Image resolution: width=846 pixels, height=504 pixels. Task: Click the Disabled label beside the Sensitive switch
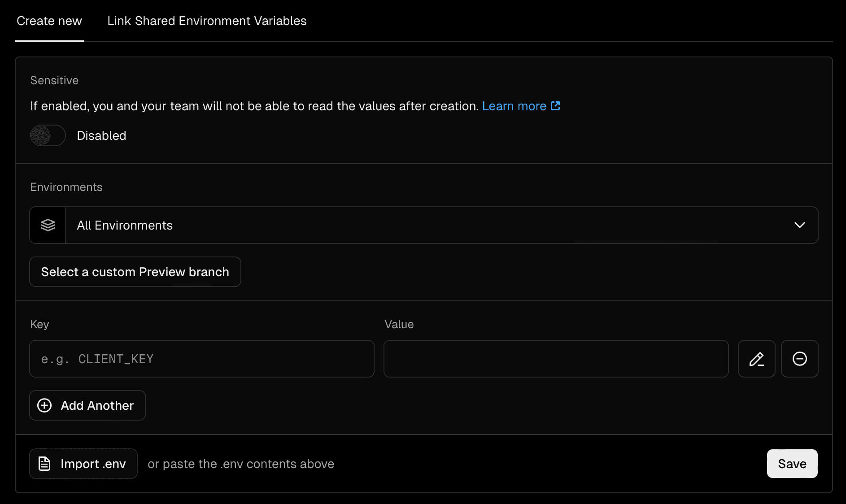(101, 135)
